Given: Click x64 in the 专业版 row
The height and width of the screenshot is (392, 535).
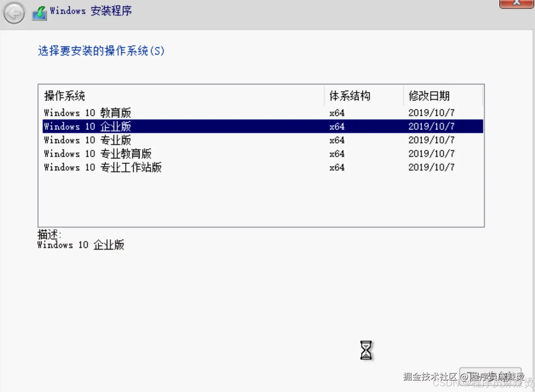Looking at the screenshot, I should [337, 140].
